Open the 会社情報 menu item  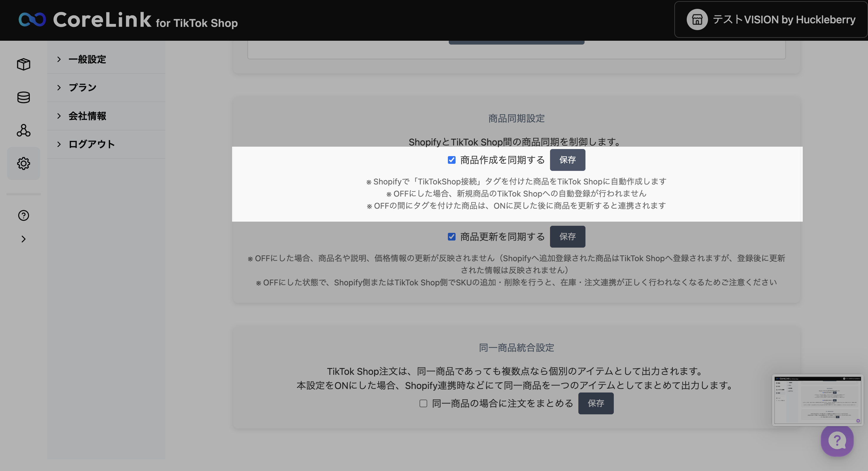[88, 116]
